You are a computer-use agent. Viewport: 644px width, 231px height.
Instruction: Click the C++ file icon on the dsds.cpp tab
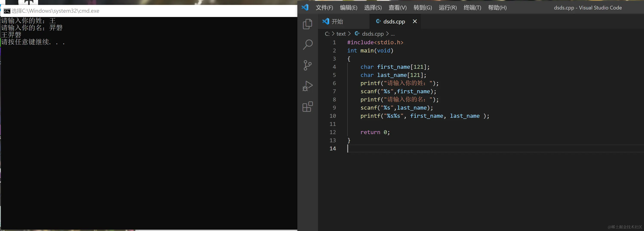(378, 21)
